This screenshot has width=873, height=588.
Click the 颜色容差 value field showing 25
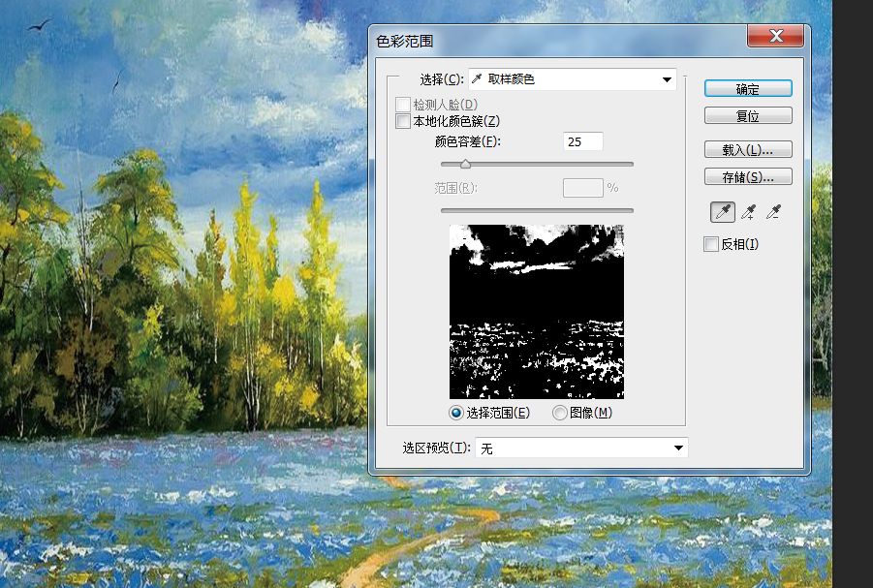[x=583, y=141]
